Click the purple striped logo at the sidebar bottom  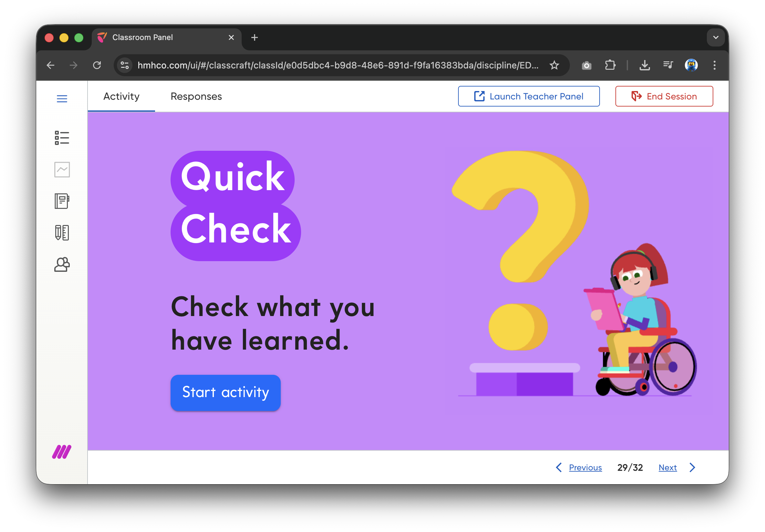[x=62, y=452]
